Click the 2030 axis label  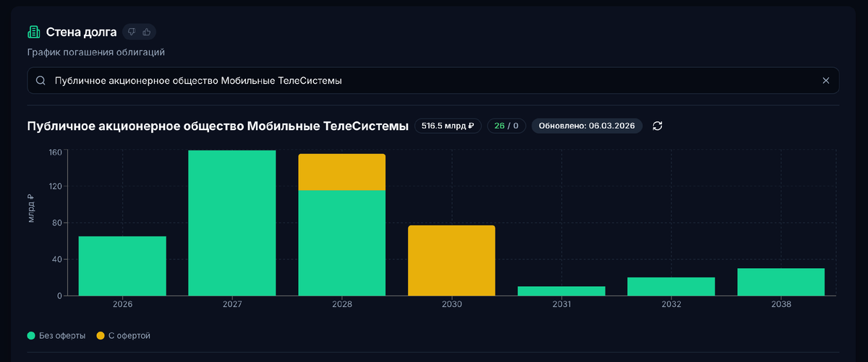451,305
